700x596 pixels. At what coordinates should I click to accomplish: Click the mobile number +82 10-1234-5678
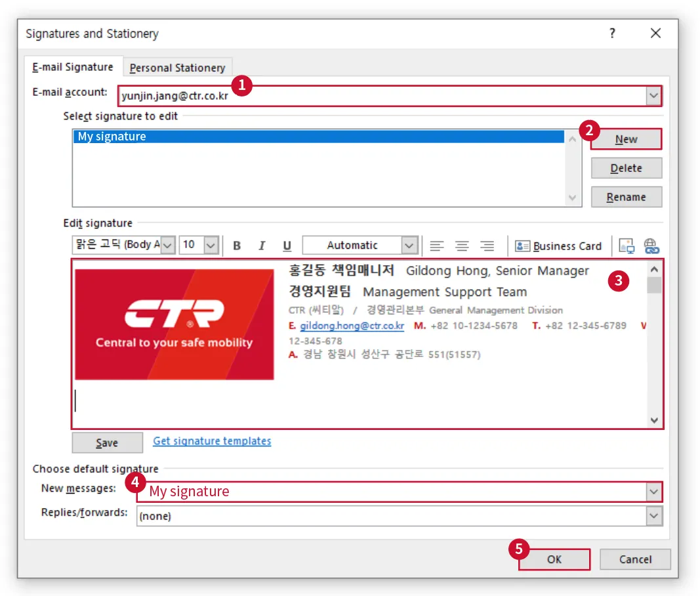tap(474, 326)
